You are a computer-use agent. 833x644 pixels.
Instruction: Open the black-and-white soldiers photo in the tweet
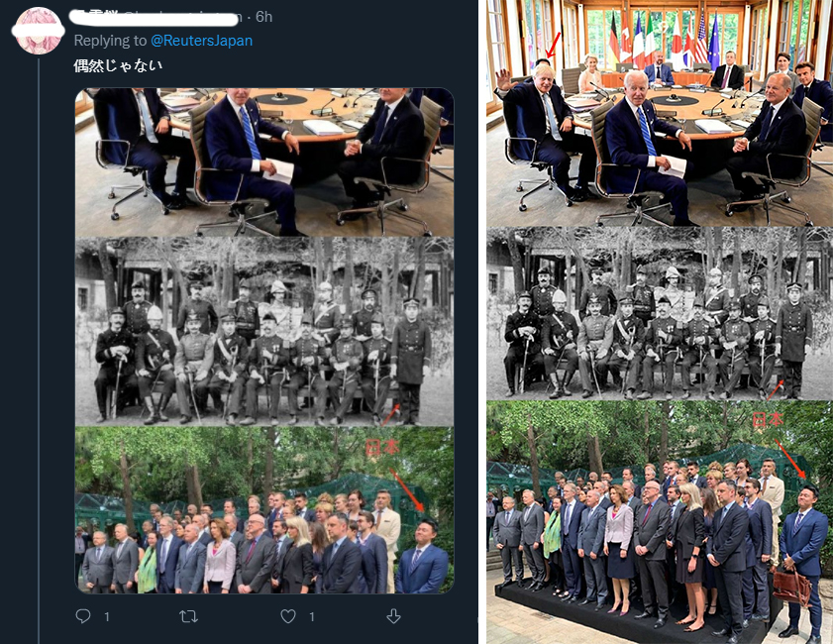click(264, 332)
